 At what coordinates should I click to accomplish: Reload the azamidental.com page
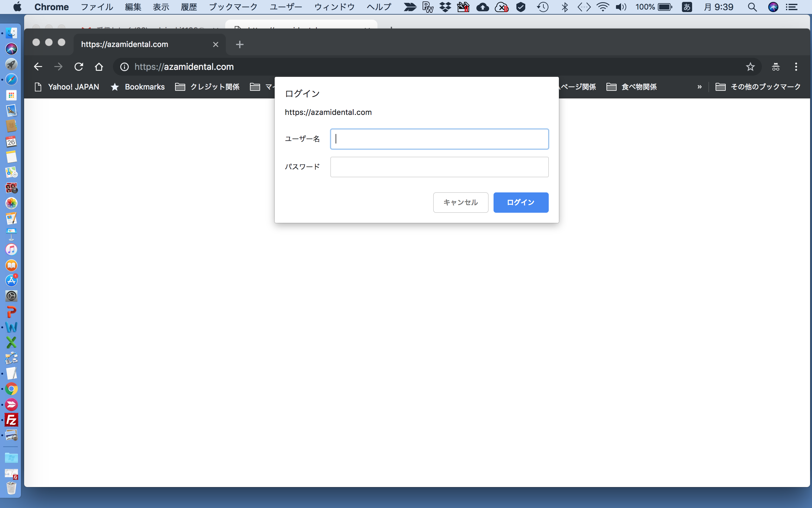[x=79, y=67]
